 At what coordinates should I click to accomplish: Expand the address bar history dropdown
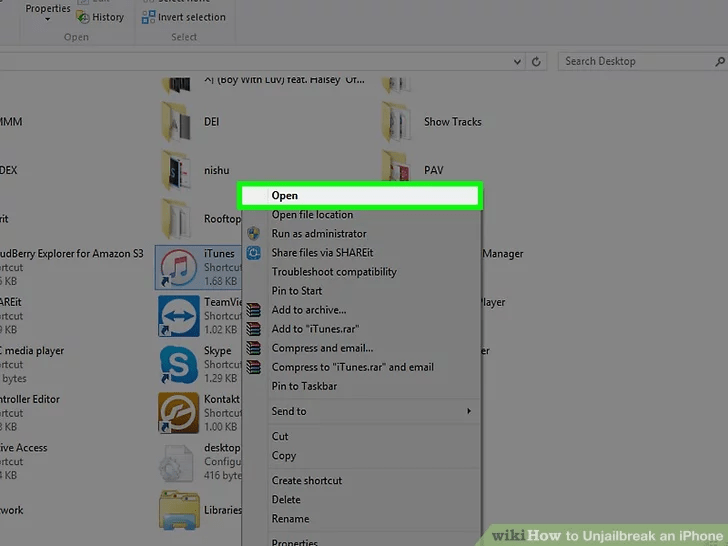517,61
